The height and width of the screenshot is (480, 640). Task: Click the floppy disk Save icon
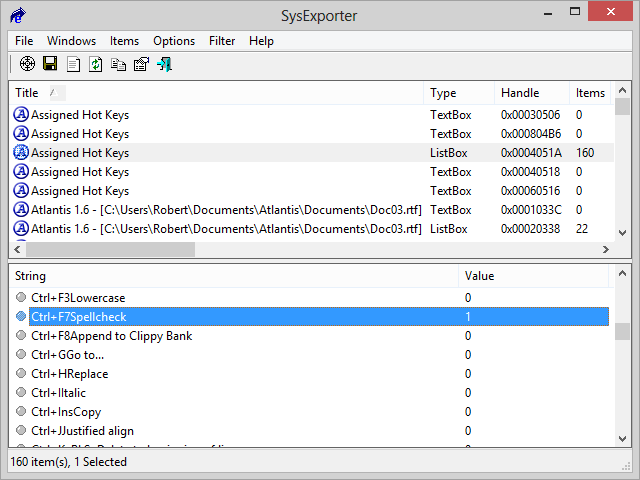tap(49, 64)
